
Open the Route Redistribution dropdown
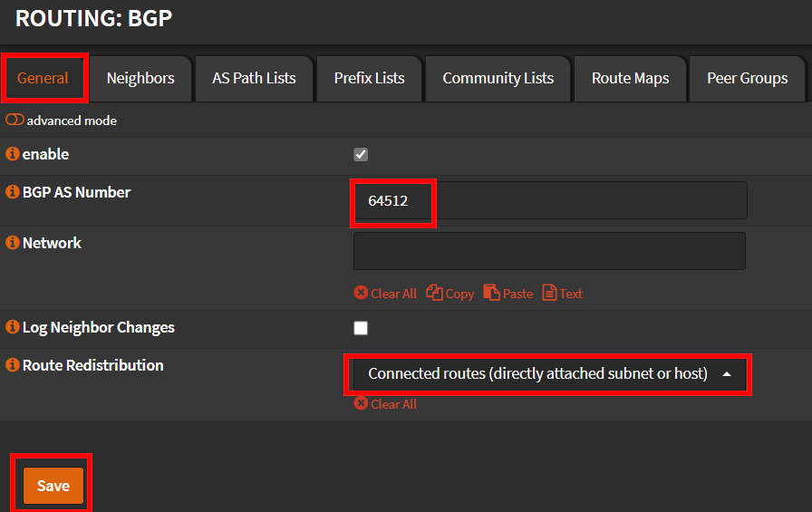click(548, 374)
